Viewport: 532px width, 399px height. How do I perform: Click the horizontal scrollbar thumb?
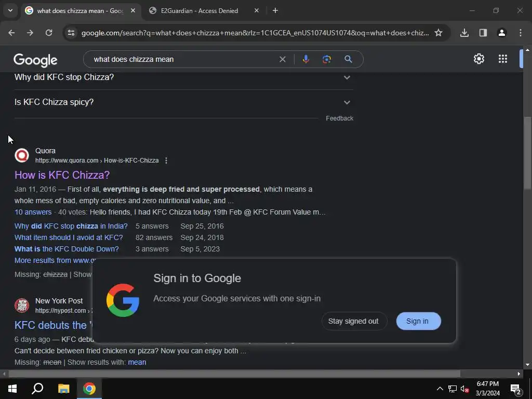pyautogui.click(x=234, y=374)
